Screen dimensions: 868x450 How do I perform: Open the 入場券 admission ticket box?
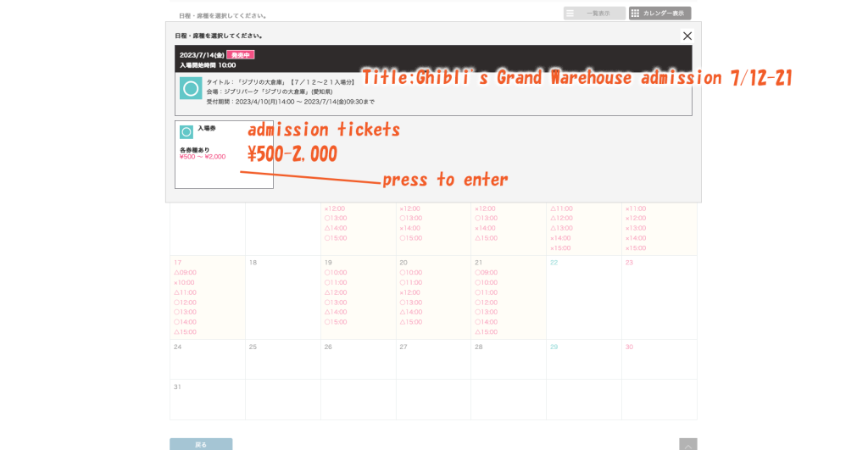(x=224, y=154)
